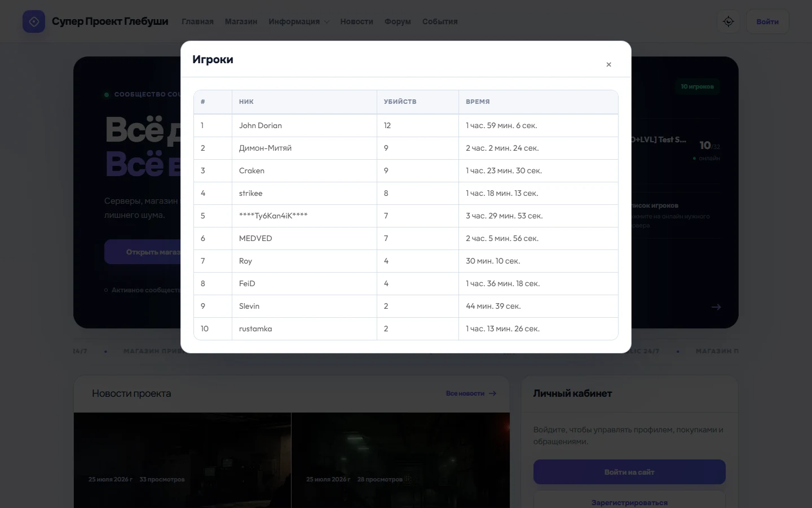The image size is (812, 508).
Task: Open the news thumbnail with 33 просмотров
Action: tap(182, 460)
